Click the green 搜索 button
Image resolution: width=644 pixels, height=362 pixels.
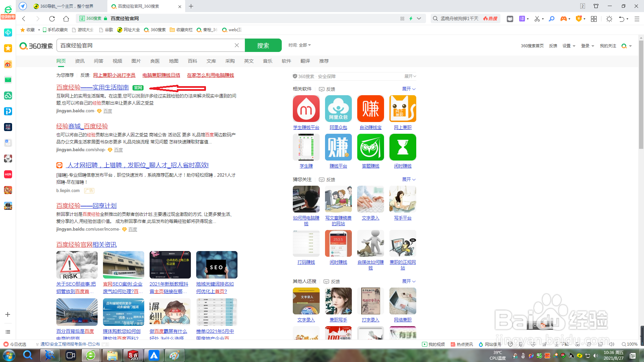(263, 45)
